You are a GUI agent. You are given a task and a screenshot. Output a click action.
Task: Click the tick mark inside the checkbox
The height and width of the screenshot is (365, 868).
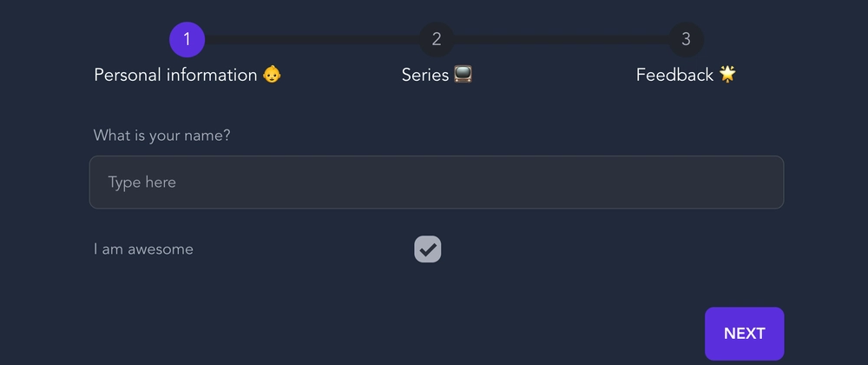[427, 249]
